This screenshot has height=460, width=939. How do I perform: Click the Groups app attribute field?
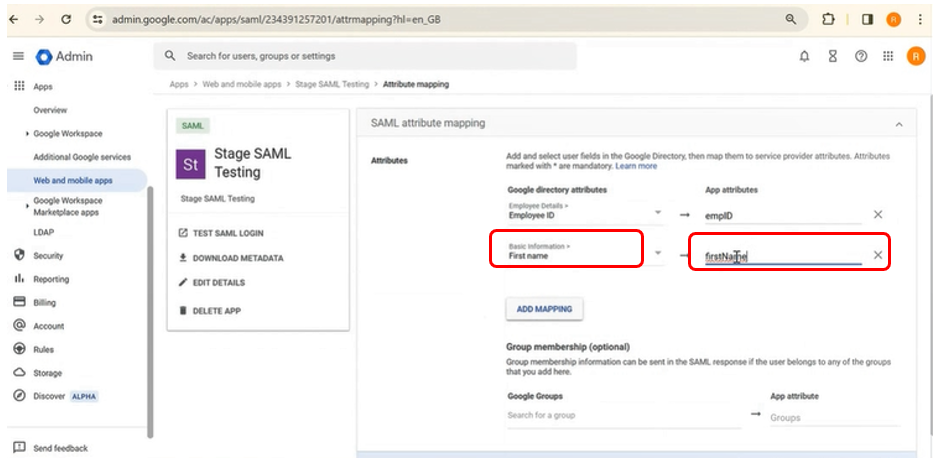pos(834,417)
